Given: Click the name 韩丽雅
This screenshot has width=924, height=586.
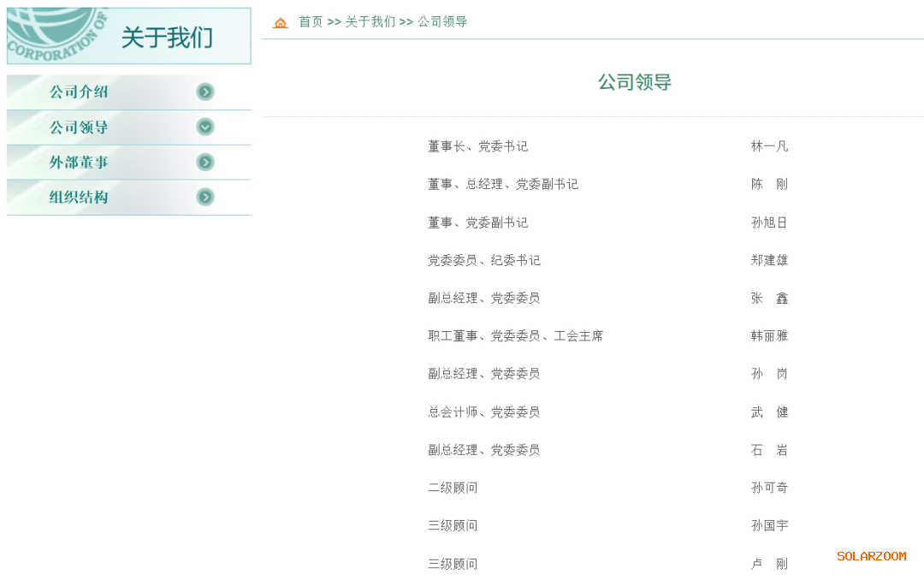Looking at the screenshot, I should (x=769, y=336).
